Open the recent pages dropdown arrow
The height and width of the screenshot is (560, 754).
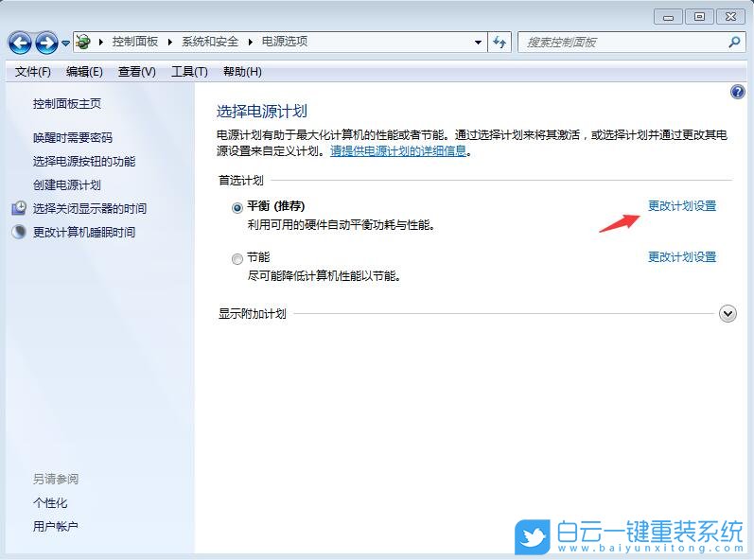[x=66, y=44]
